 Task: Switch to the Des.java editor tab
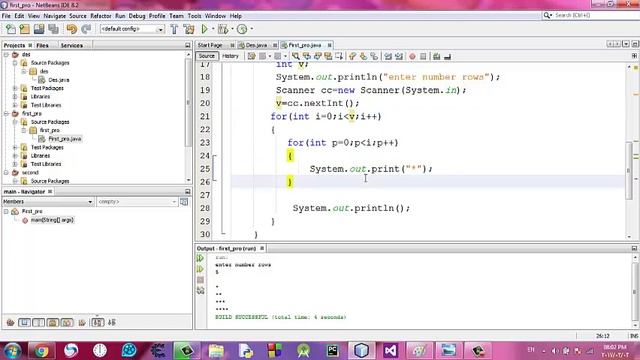point(256,45)
